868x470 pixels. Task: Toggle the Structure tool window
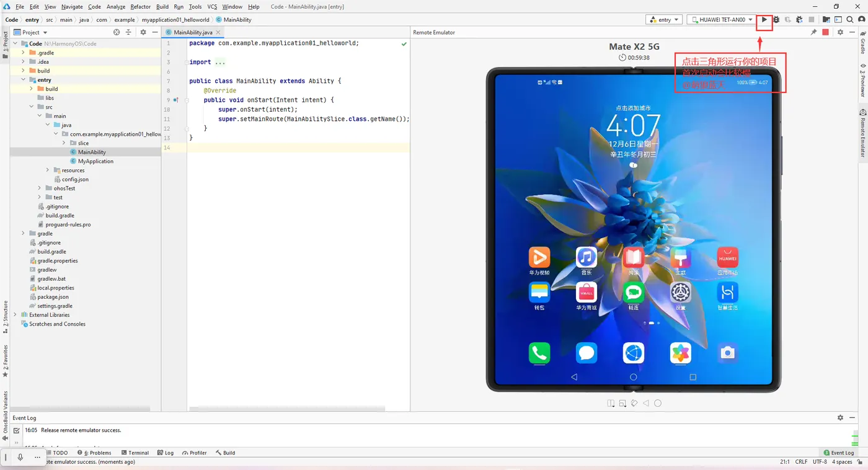[x=5, y=317]
